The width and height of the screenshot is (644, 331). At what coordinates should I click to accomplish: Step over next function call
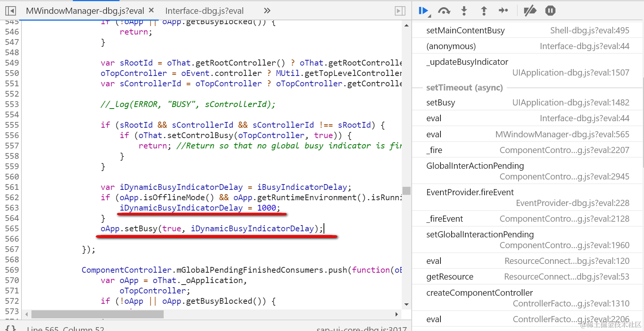(x=444, y=11)
